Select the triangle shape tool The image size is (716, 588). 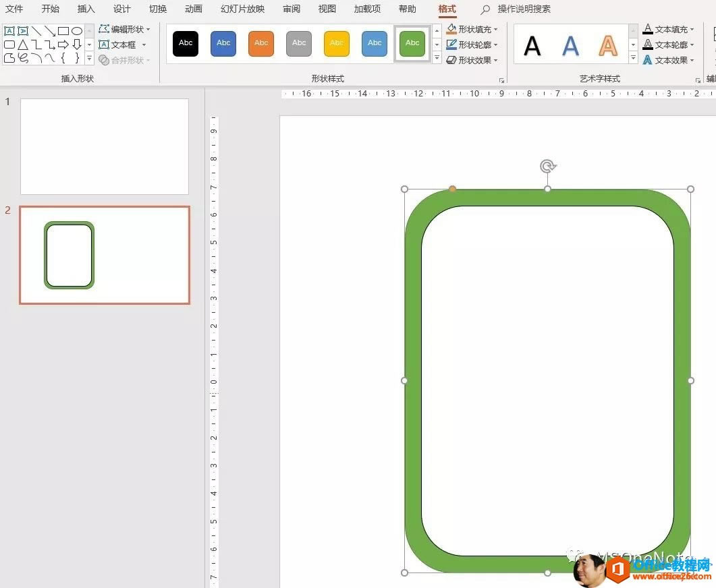23,45
